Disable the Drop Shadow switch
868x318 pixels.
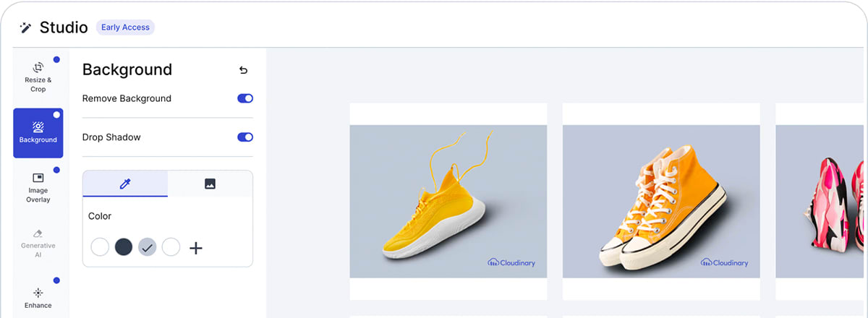tap(245, 137)
